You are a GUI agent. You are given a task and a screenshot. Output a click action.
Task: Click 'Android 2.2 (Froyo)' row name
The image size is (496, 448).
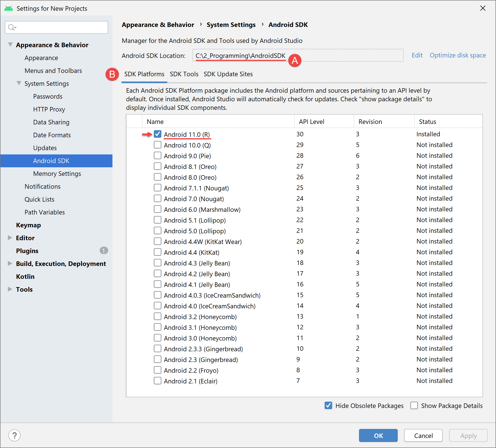tap(191, 370)
